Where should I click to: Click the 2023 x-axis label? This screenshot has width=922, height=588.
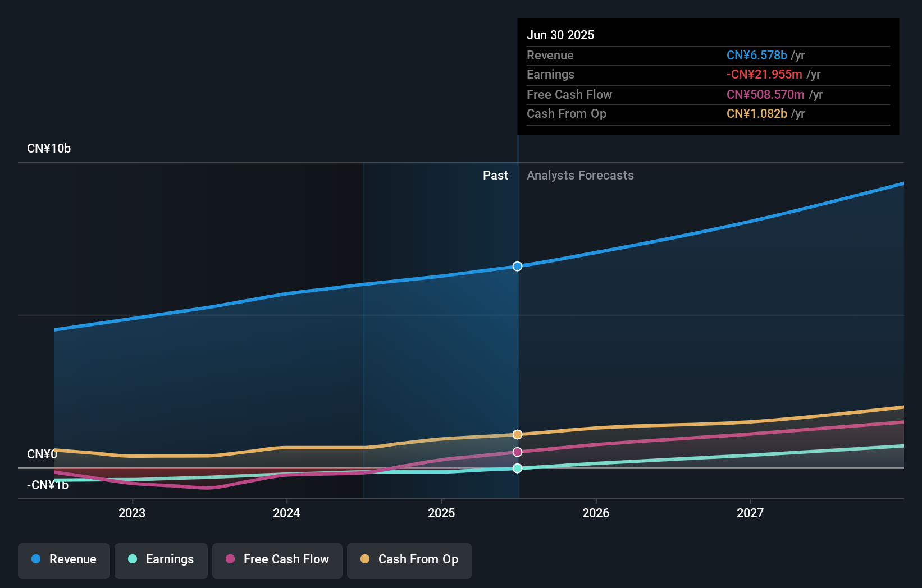132,513
